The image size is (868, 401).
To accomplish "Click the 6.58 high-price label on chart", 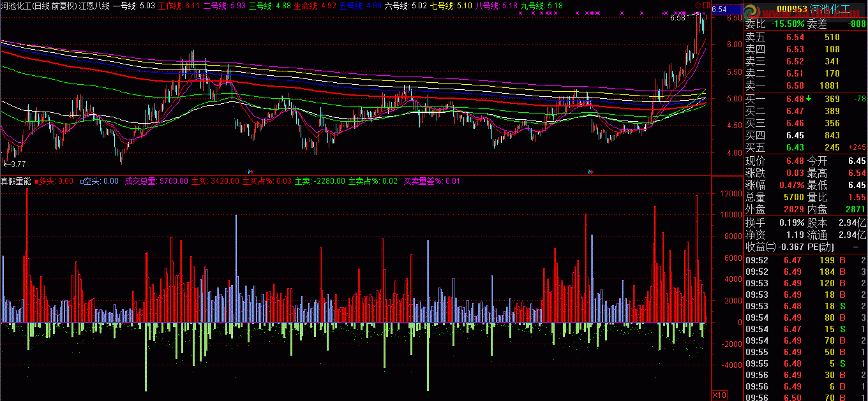I will [x=678, y=18].
